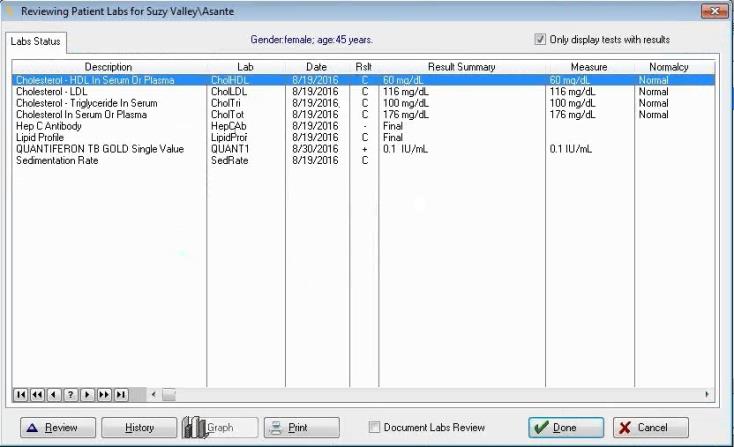Go to last record navigation icon

(x=121, y=395)
